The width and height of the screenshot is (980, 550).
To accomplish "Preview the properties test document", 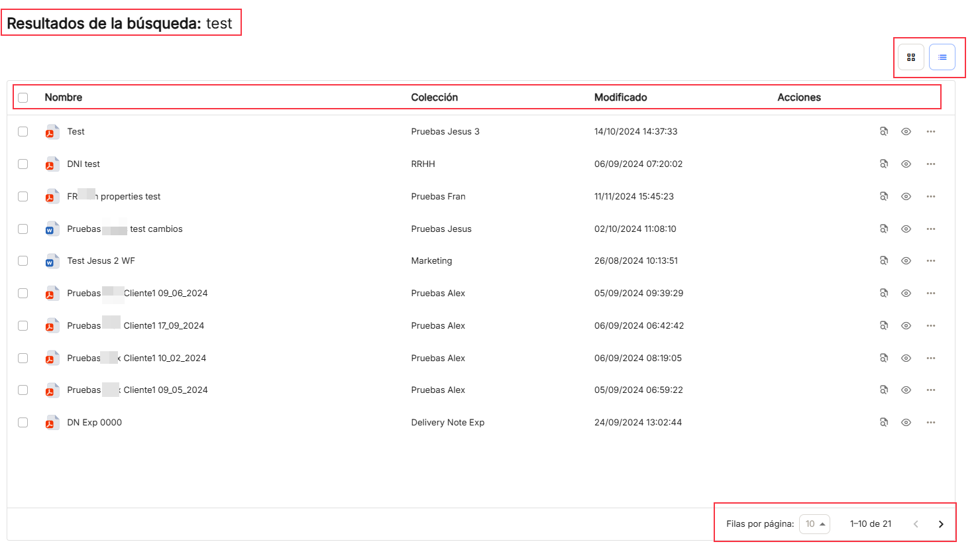I will pyautogui.click(x=906, y=196).
